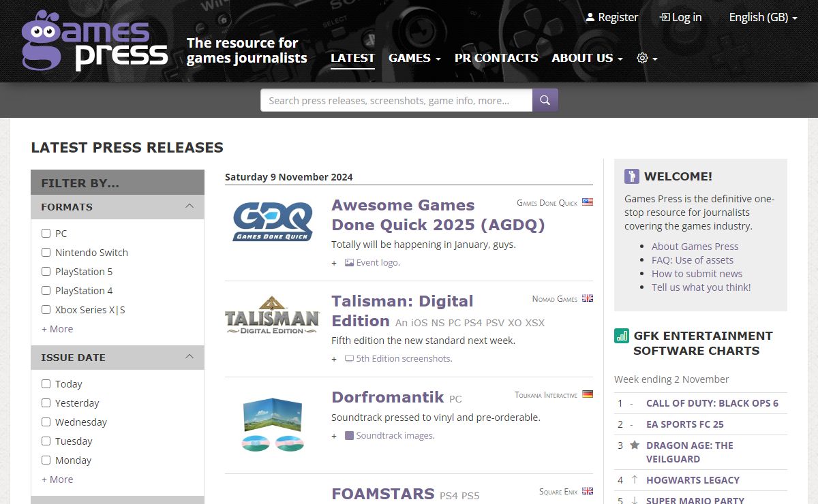818x504 pixels.
Task: Click the German flag beside Toukana Interactive
Action: [588, 394]
